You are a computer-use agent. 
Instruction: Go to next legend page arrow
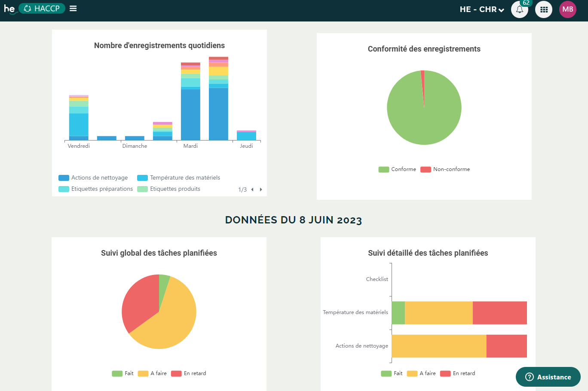(261, 189)
